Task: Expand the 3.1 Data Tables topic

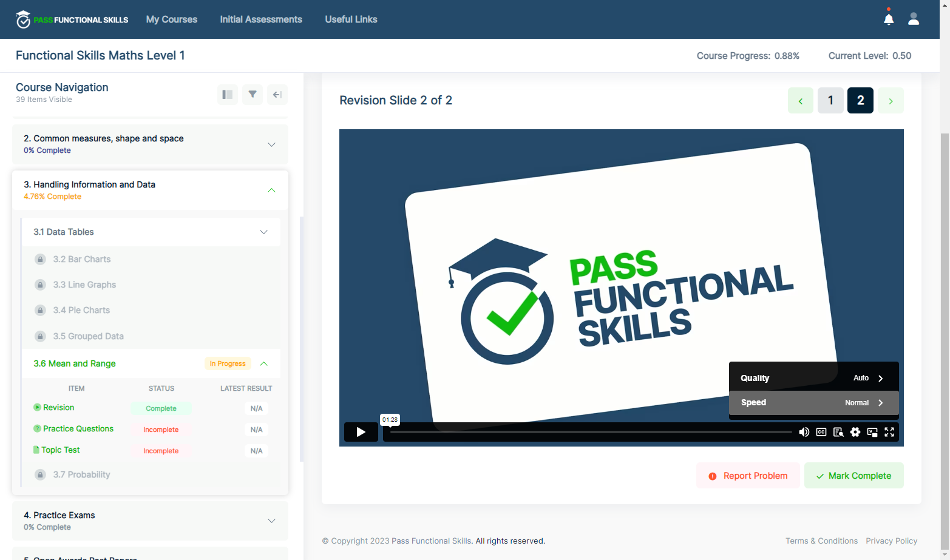Action: click(263, 232)
